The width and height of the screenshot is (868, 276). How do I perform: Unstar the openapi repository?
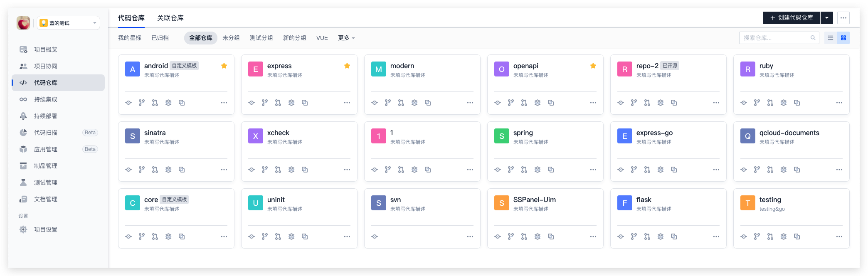point(593,66)
